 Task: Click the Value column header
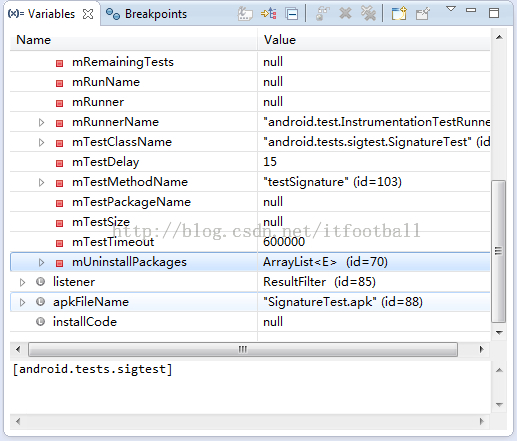point(374,40)
